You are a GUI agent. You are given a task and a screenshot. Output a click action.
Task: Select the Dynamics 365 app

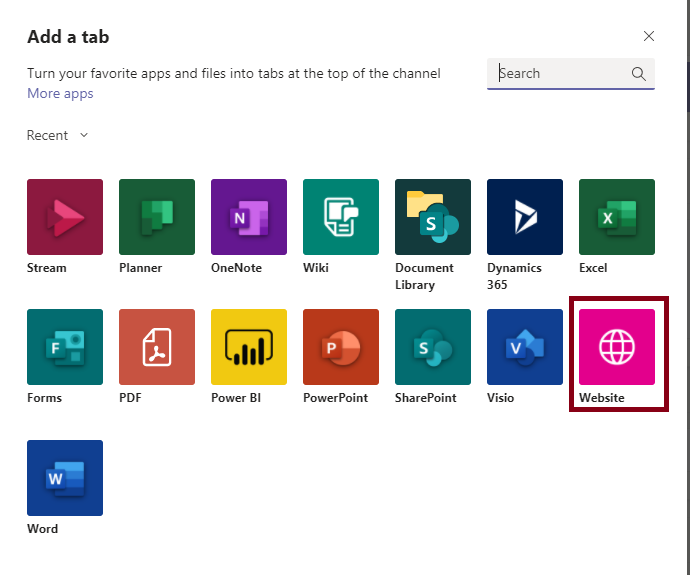tap(525, 217)
